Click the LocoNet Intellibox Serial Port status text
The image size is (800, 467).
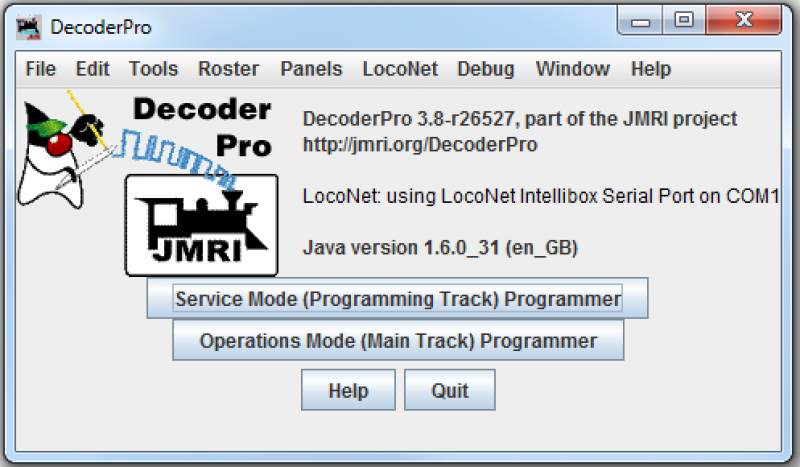click(x=541, y=196)
